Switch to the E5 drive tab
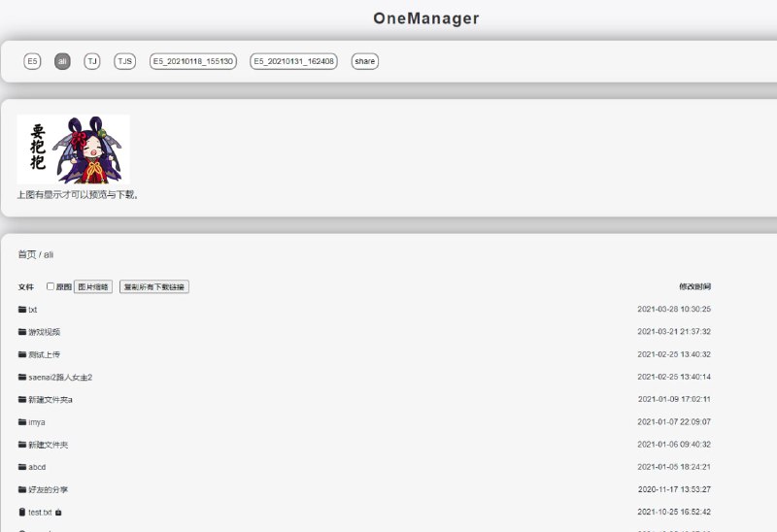 (32, 61)
